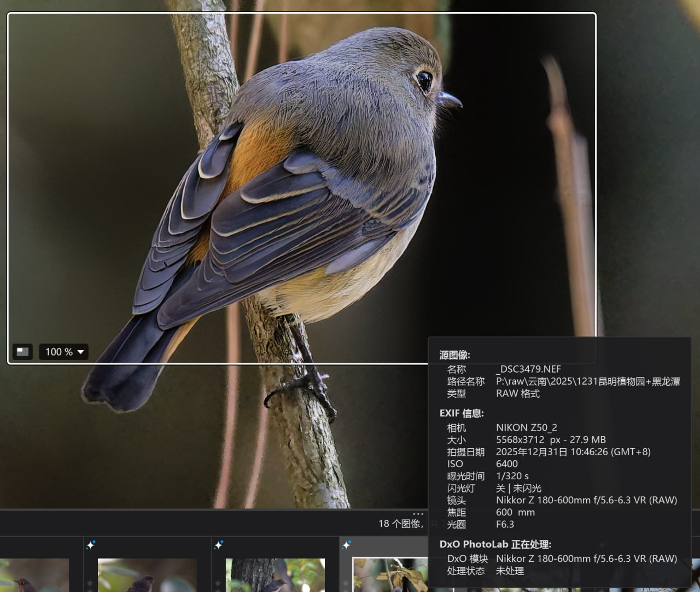Screen dimensions: 700x592
Task: Click sparkle icon on green foliage bird thumbnail
Action: tap(91, 544)
